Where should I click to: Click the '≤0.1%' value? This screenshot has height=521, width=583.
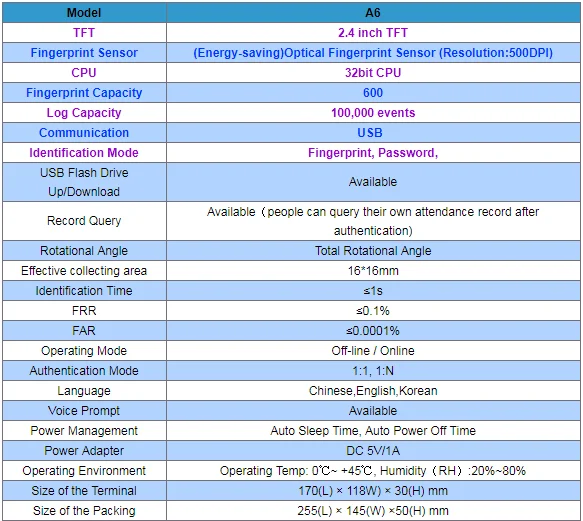click(x=373, y=311)
